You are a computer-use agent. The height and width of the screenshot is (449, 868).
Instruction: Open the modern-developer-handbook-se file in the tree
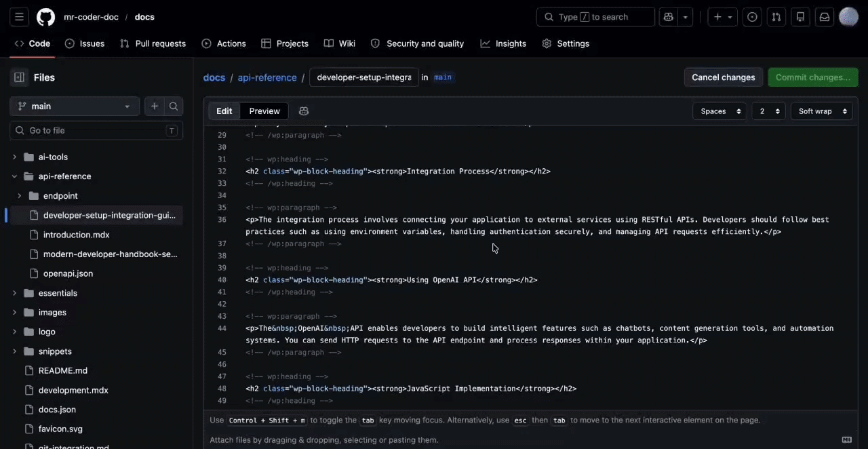click(111, 254)
